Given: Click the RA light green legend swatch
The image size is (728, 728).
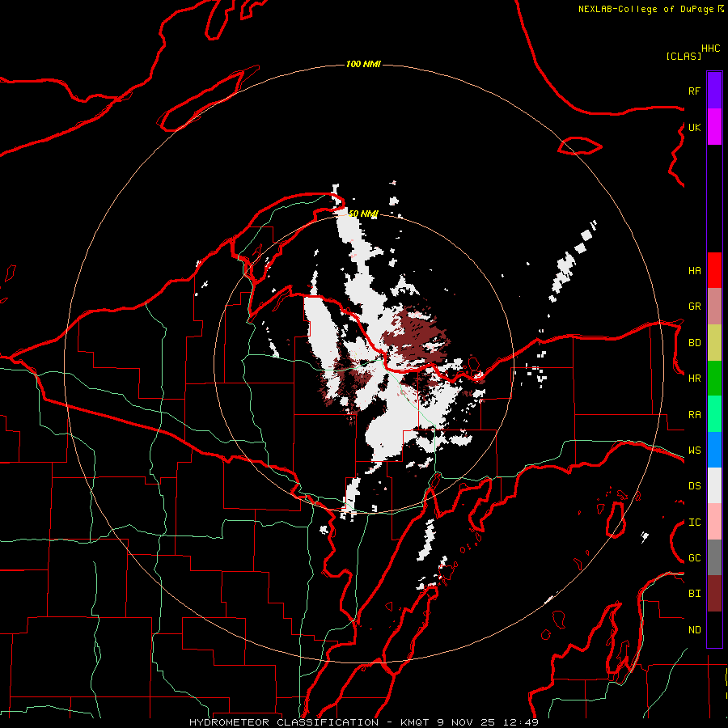Looking at the screenshot, I should (x=714, y=414).
